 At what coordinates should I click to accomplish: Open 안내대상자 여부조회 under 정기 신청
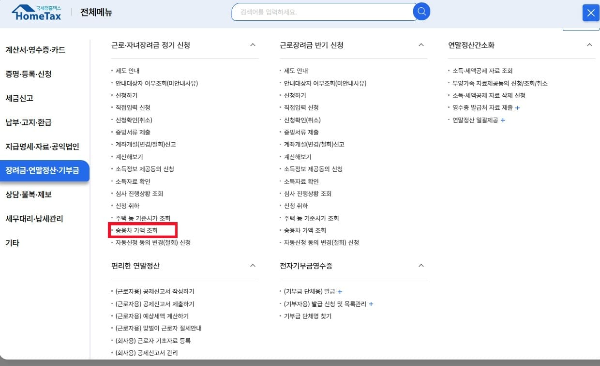157,83
